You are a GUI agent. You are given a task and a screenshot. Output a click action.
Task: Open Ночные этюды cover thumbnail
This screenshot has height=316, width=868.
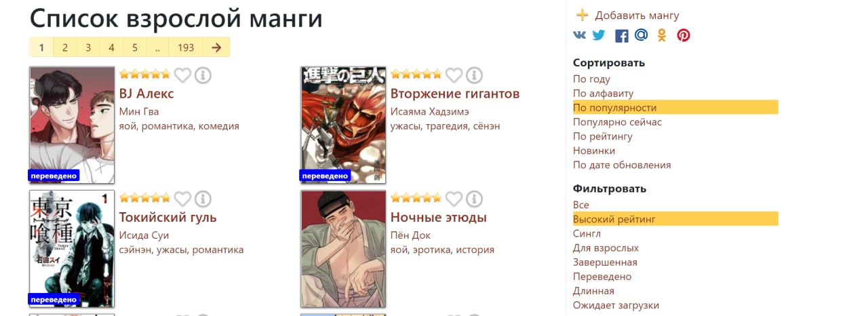click(x=343, y=249)
